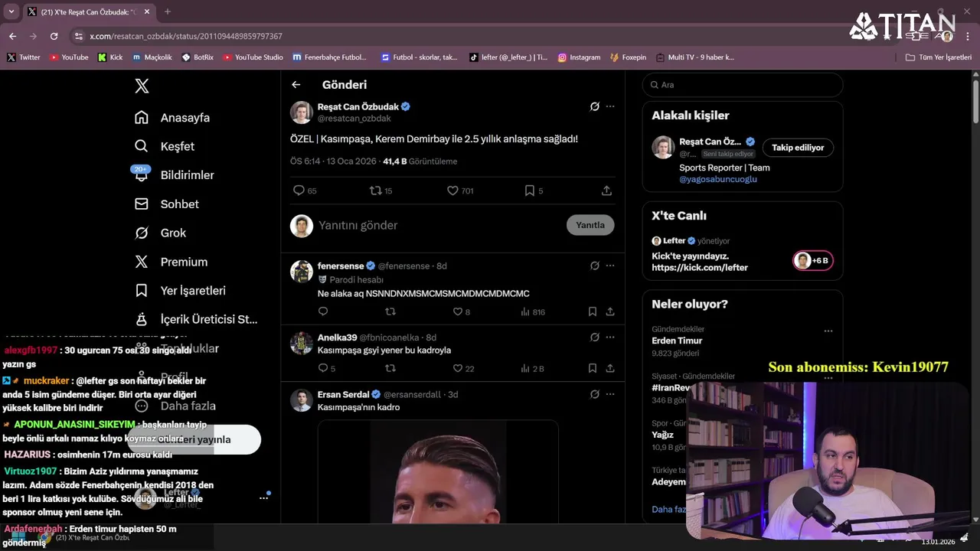Click Takip ediliyor button
Image resolution: width=980 pixels, height=551 pixels.
point(798,148)
